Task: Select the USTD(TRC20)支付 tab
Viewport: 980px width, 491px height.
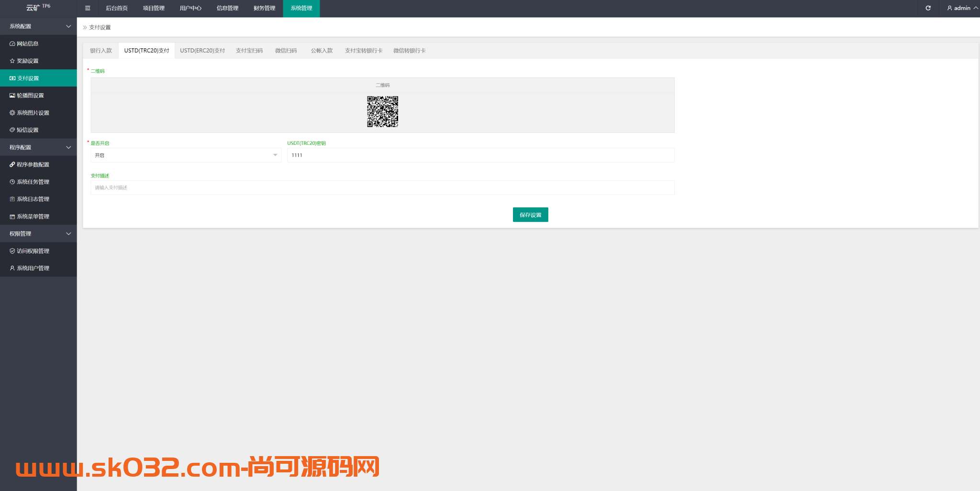Action: [146, 51]
